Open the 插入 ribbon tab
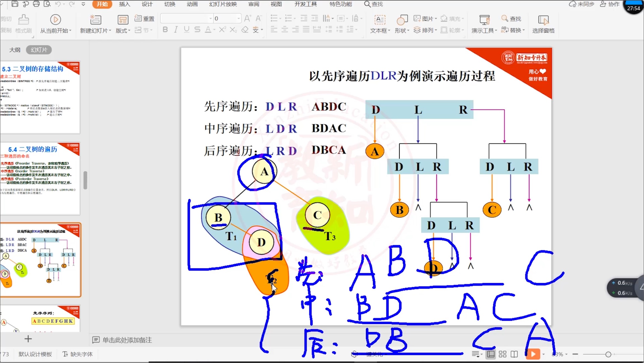The image size is (644, 363). click(x=124, y=4)
